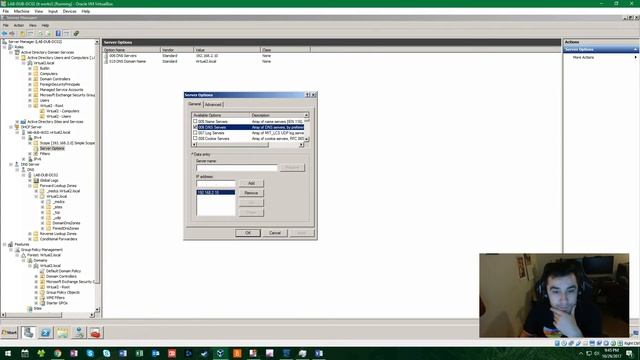Click the horizontal scrollbar in Available Options list

pos(247,144)
